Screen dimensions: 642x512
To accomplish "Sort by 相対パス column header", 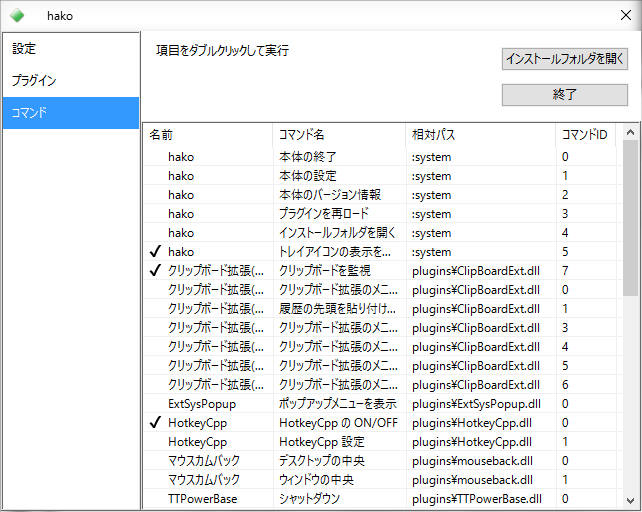I will [x=481, y=135].
